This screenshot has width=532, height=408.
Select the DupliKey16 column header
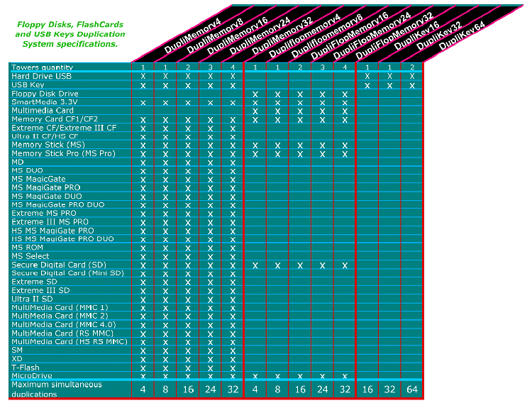[x=417, y=35]
